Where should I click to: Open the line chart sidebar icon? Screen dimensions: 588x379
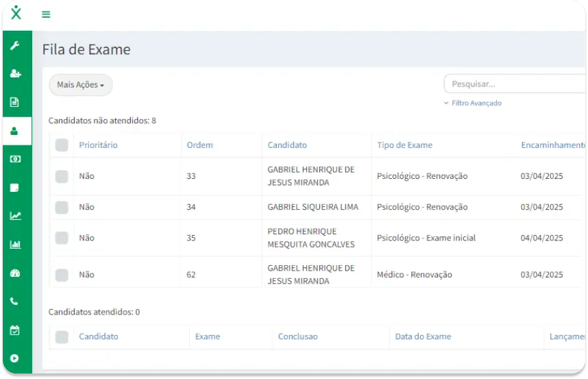click(15, 216)
